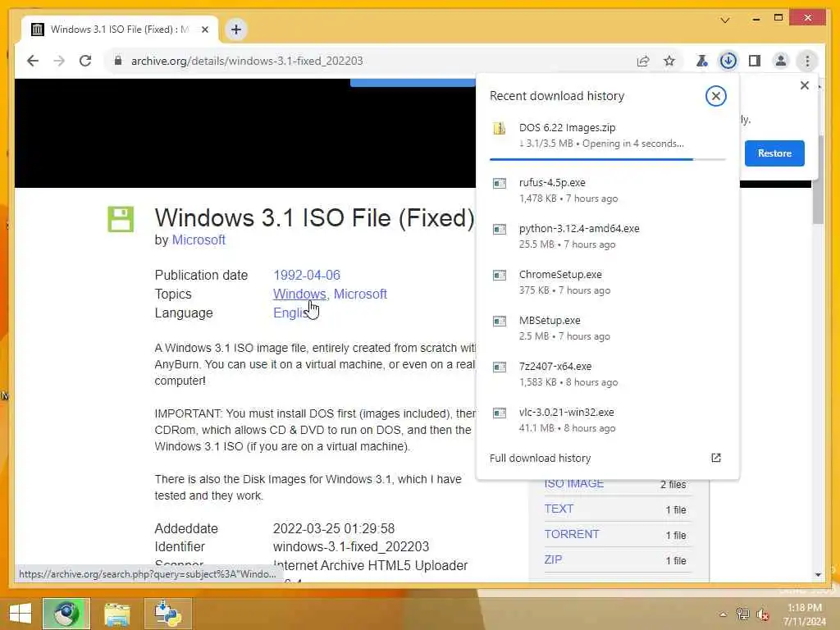Open the ZIP download option
Viewport: 840px width, 630px height.
click(553, 559)
